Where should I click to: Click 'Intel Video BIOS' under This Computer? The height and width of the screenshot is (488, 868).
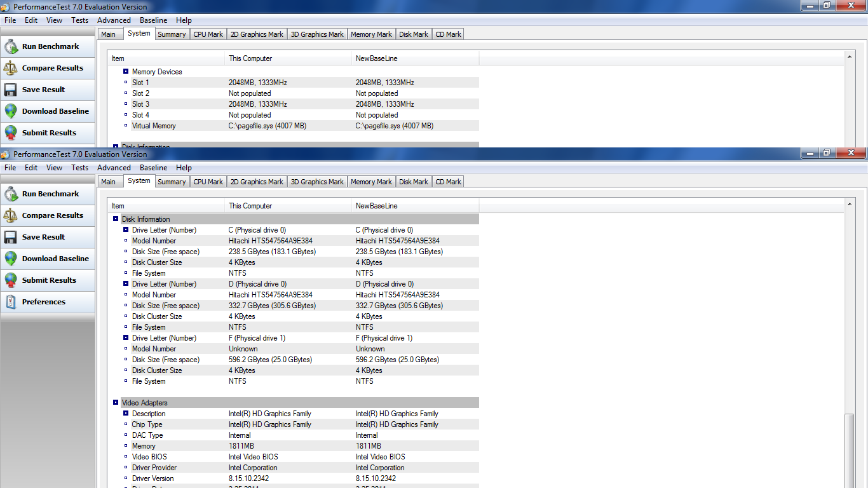pyautogui.click(x=254, y=457)
